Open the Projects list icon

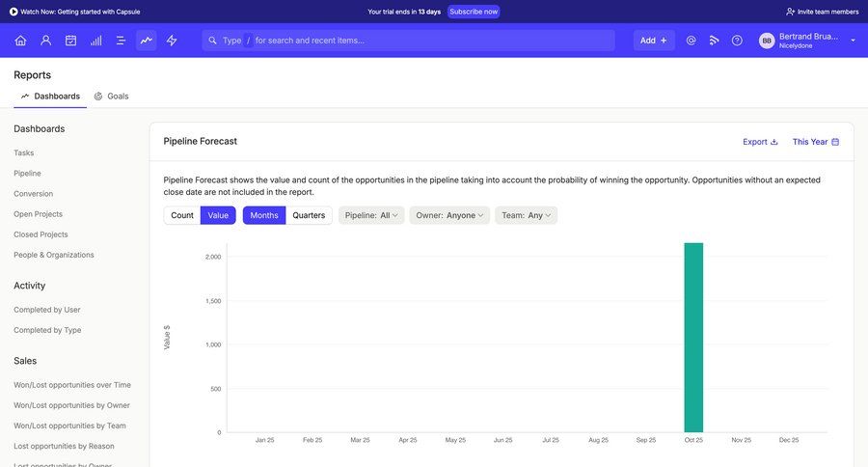(121, 41)
